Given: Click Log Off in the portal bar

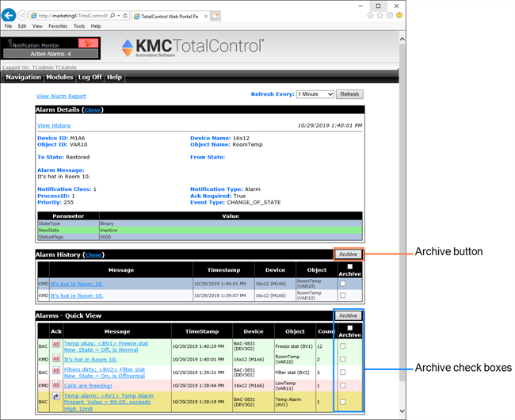Looking at the screenshot, I should [90, 77].
